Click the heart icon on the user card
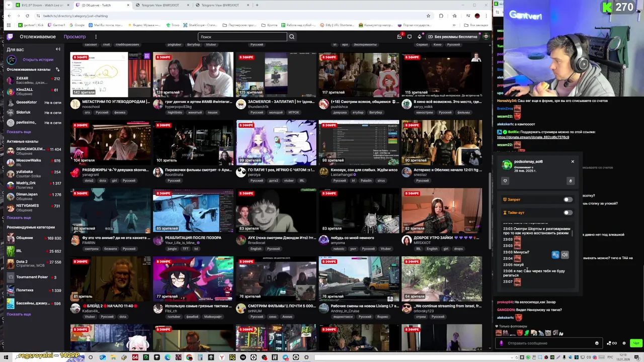 (x=505, y=181)
